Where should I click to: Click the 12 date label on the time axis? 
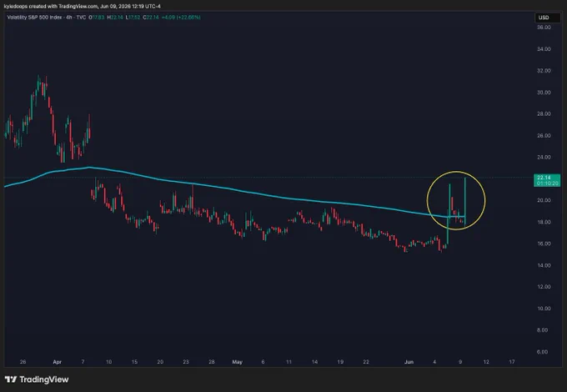(486, 362)
